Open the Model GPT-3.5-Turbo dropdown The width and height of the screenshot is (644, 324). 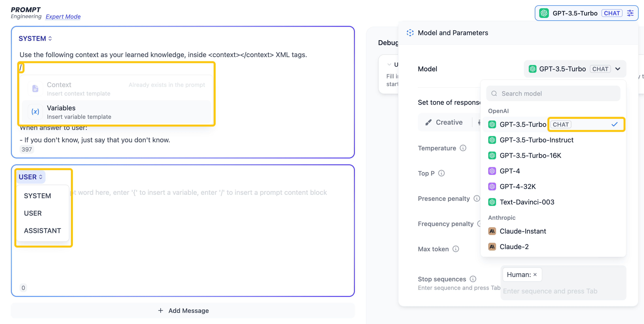coord(575,69)
